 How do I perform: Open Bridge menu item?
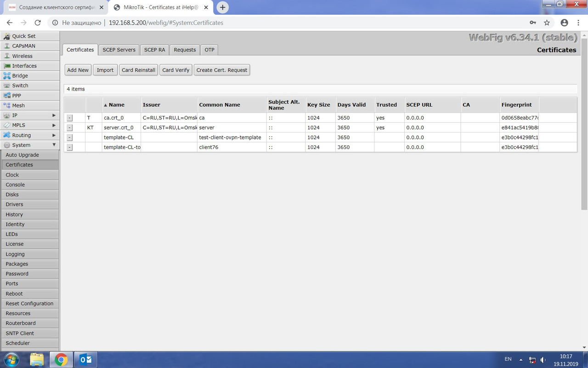click(29, 76)
